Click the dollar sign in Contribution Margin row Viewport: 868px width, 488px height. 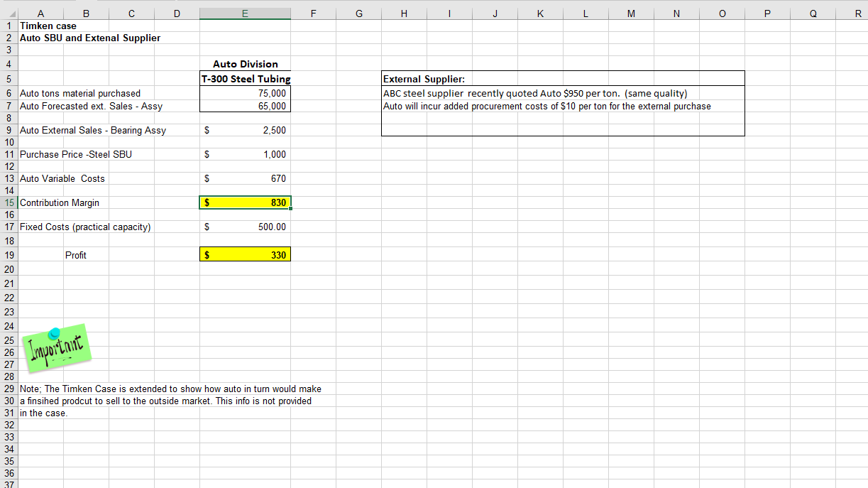pyautogui.click(x=207, y=202)
